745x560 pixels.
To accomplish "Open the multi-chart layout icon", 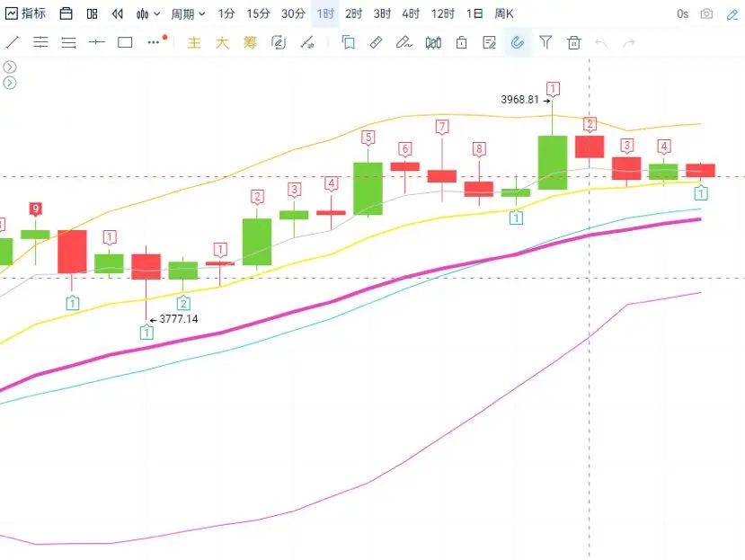I will [x=93, y=13].
